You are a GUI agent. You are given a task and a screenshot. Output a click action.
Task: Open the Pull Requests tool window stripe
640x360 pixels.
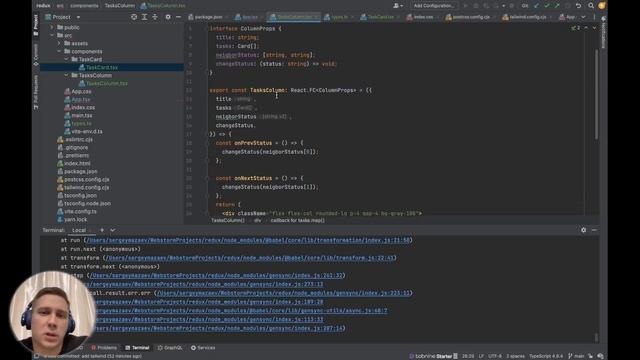[x=36, y=91]
